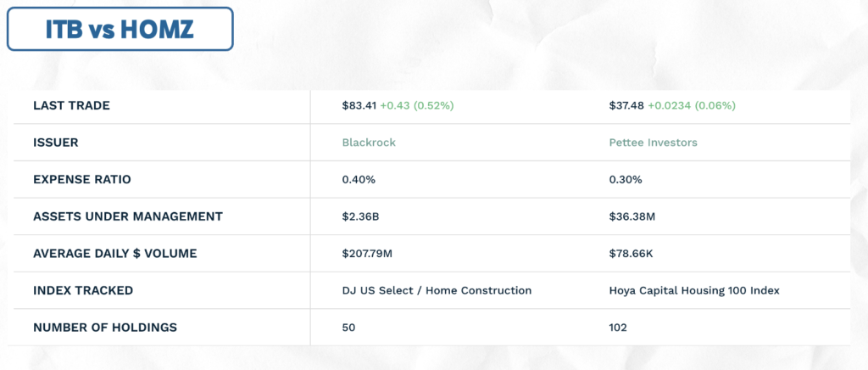Viewport: 868px width, 370px height.
Task: Select the 102 holdings value
Action: click(617, 328)
